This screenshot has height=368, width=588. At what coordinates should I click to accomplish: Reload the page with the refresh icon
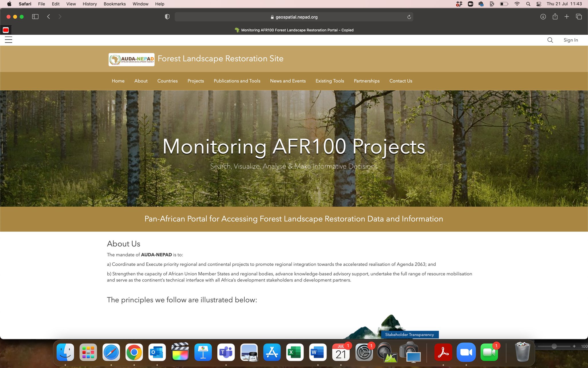click(x=409, y=17)
